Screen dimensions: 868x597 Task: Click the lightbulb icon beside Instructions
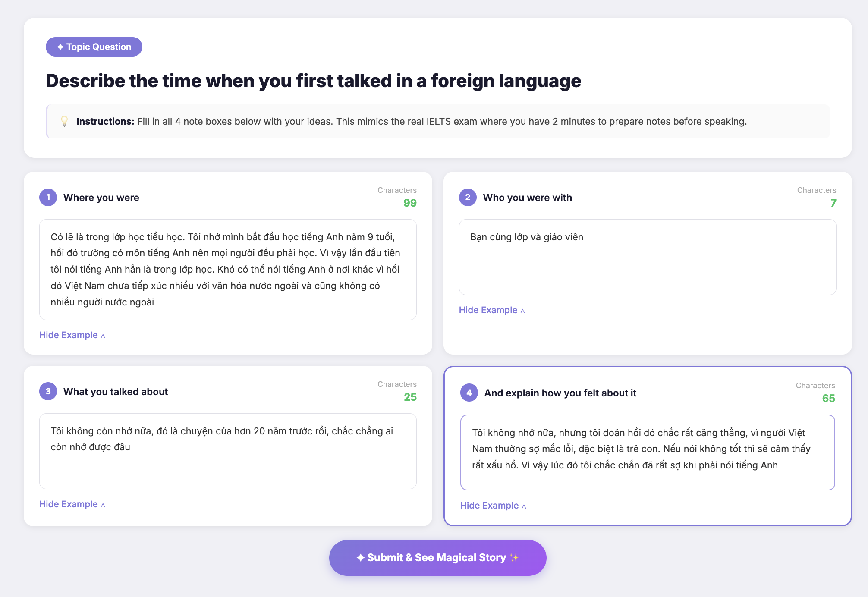click(x=64, y=121)
